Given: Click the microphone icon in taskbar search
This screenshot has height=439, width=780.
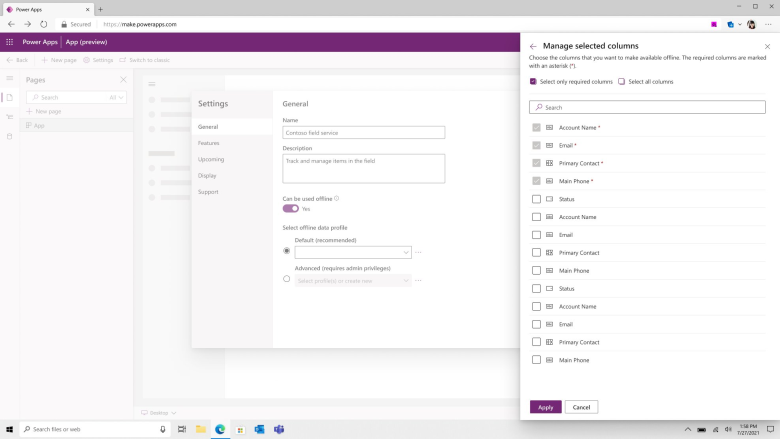Looking at the screenshot, I should (x=163, y=430).
